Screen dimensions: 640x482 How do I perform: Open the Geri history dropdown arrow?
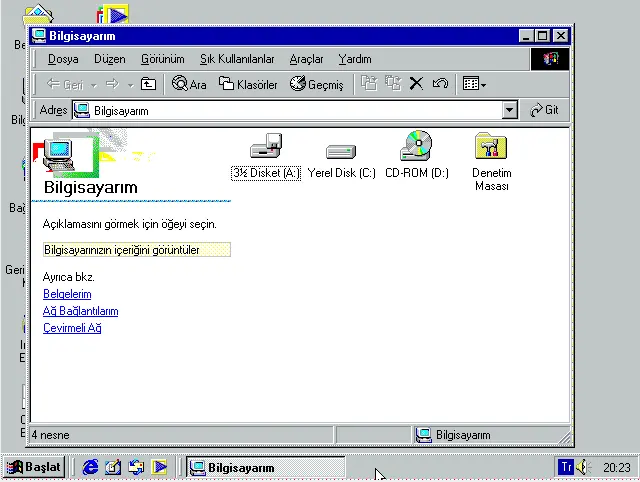pyautogui.click(x=94, y=85)
